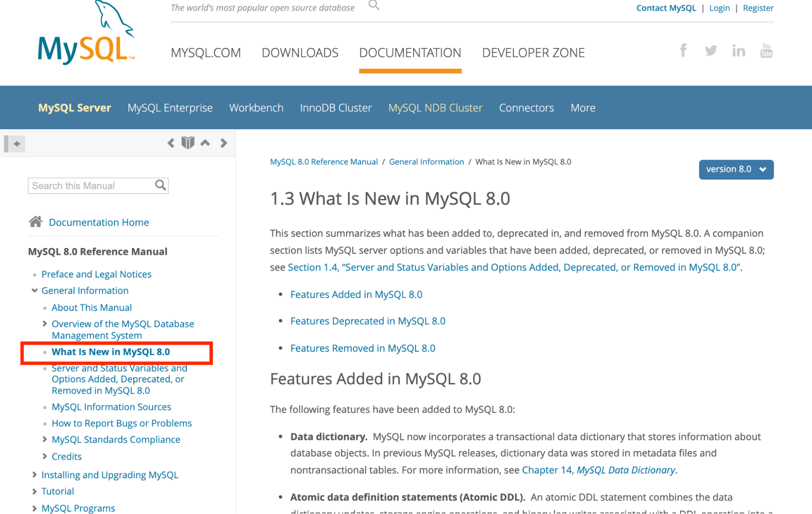Click the Documentation Home house icon
The height and width of the screenshot is (514, 812).
tap(35, 222)
